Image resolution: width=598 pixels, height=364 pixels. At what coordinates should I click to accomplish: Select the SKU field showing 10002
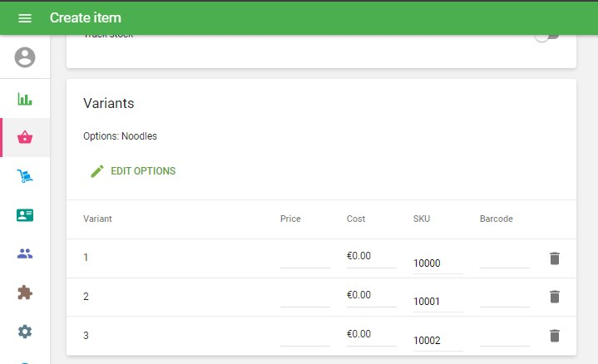437,341
